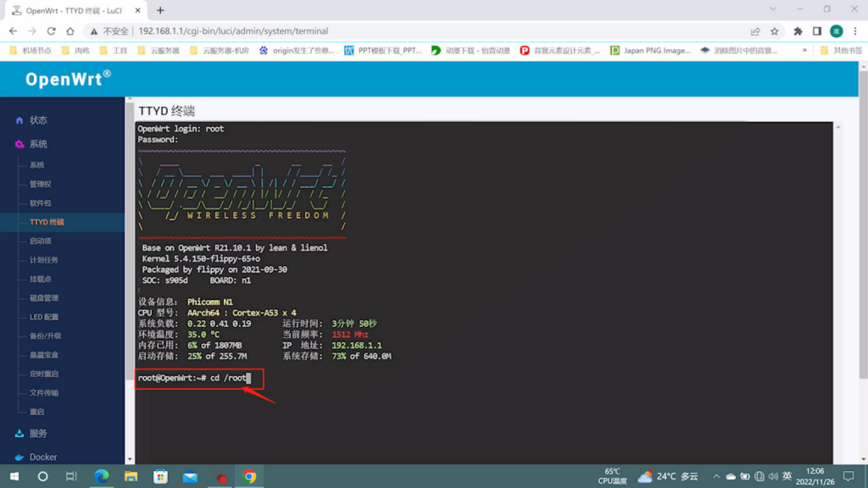Open Microsoft Store from the taskbar
This screenshot has width=868, height=488.
coord(160,476)
